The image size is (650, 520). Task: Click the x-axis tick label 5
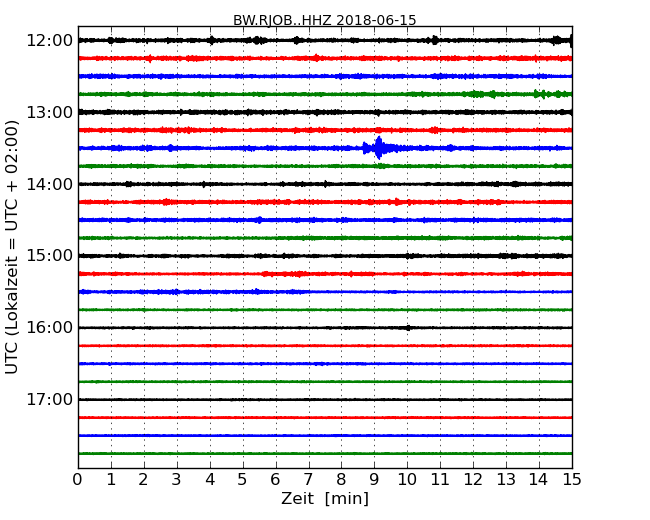(x=243, y=480)
